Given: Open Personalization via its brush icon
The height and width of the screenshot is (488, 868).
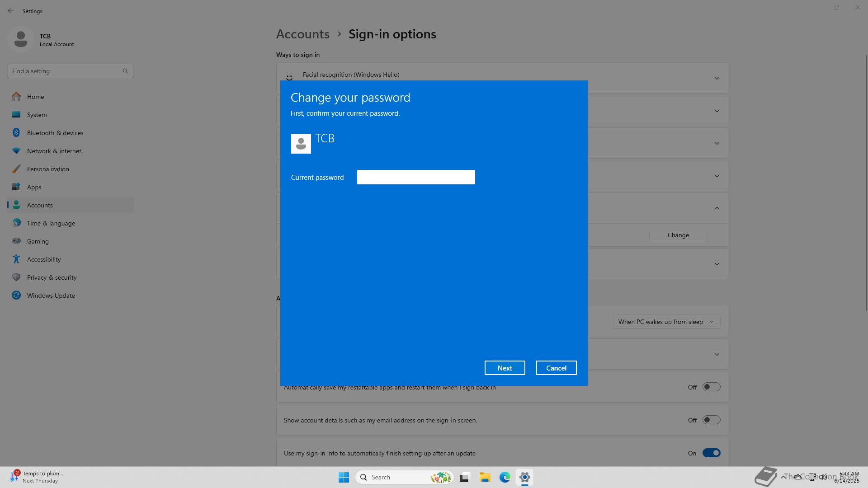Looking at the screenshot, I should point(16,169).
